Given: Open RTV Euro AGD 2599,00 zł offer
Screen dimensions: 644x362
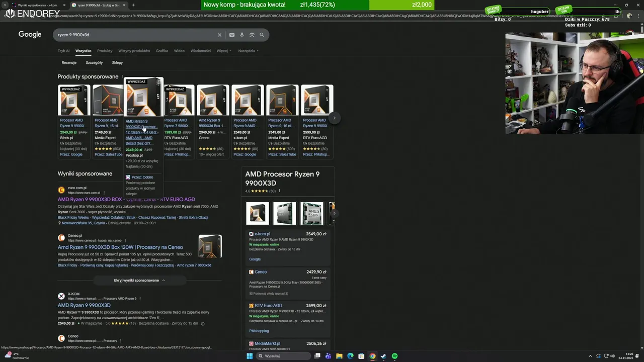Looking at the screenshot, I should point(288,318).
